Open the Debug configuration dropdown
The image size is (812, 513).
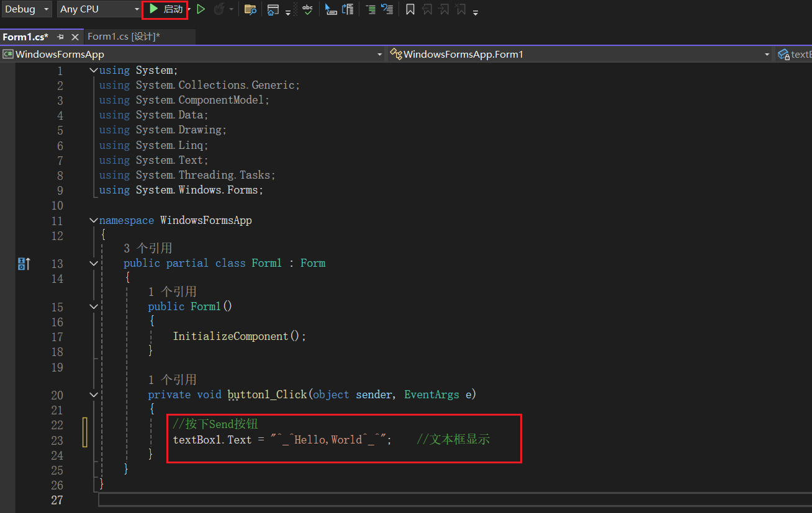coord(27,9)
